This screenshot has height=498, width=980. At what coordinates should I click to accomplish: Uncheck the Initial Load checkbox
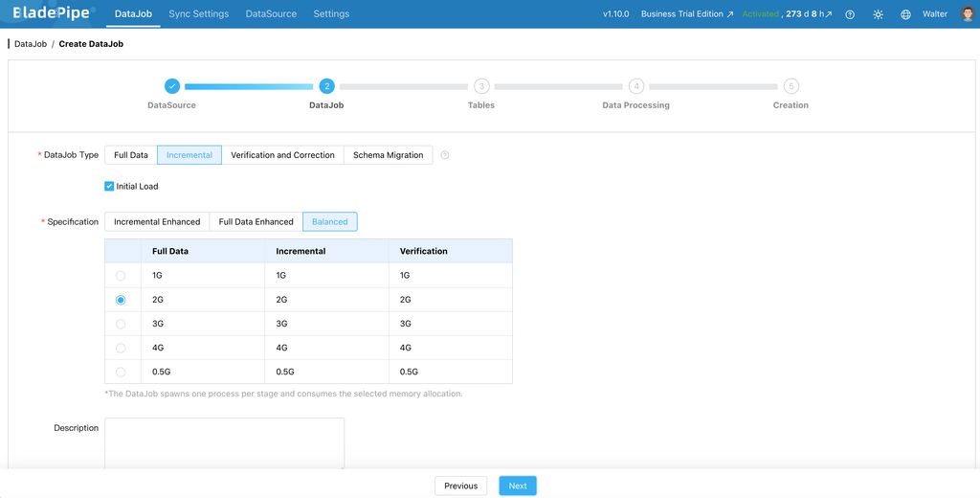click(109, 187)
